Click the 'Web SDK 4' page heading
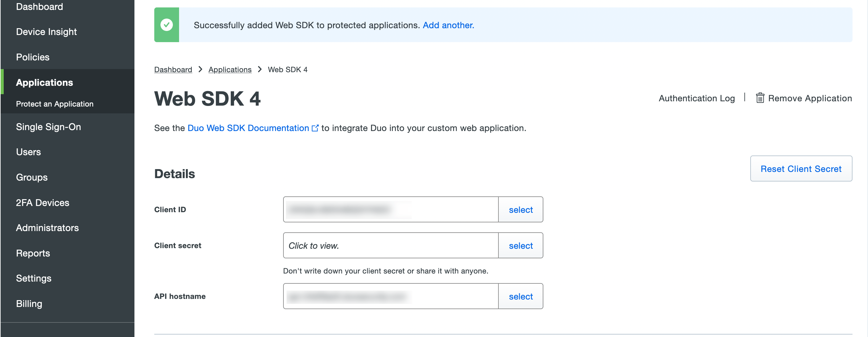Viewport: 868px width, 337px height. (207, 98)
